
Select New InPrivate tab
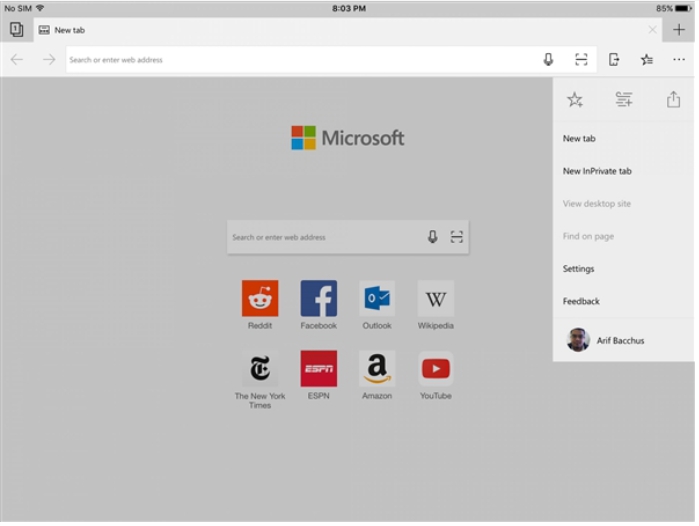(x=624, y=171)
